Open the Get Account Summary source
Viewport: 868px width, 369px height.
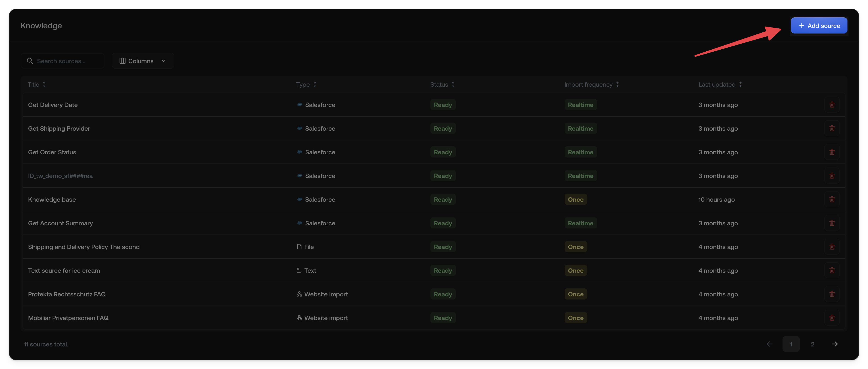point(60,223)
